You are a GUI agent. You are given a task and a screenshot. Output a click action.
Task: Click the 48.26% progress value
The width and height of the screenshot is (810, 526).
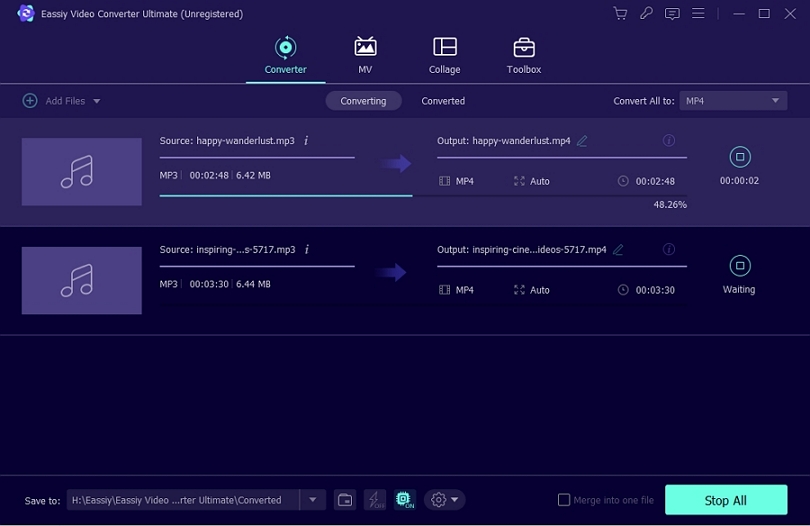(x=670, y=205)
